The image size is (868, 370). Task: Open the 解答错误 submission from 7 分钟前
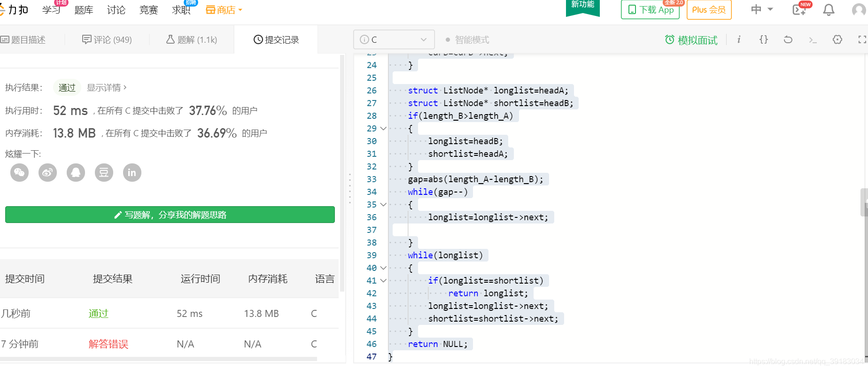coord(108,344)
